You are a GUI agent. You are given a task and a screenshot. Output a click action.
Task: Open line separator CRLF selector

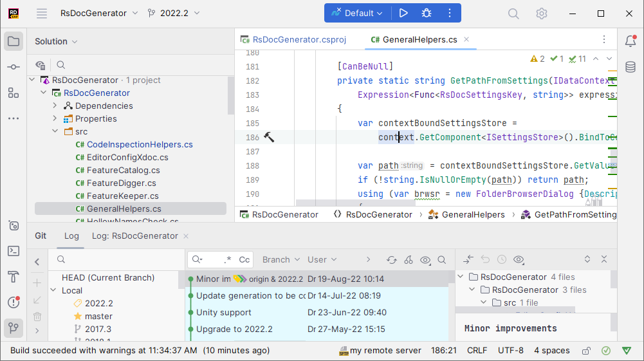(x=477, y=350)
